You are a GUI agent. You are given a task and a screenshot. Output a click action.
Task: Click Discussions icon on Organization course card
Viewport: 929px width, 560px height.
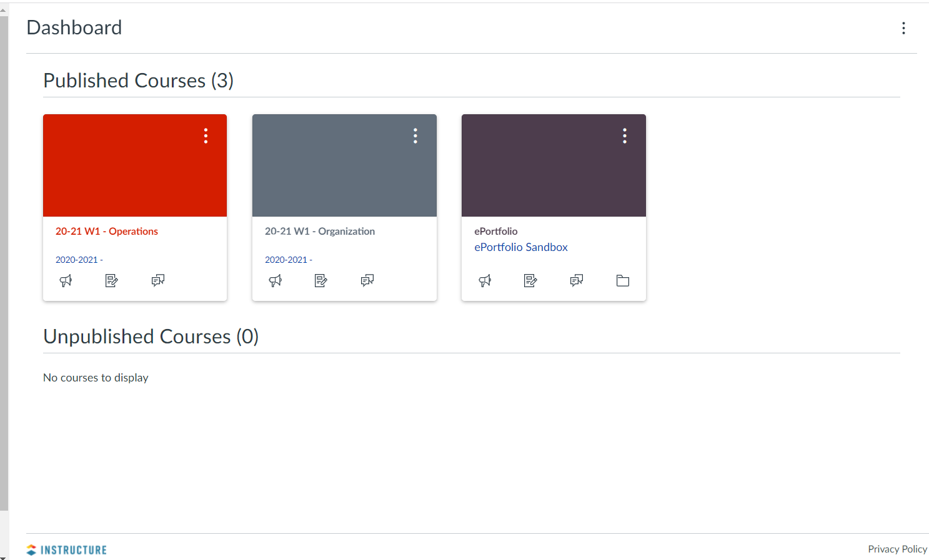[367, 280]
